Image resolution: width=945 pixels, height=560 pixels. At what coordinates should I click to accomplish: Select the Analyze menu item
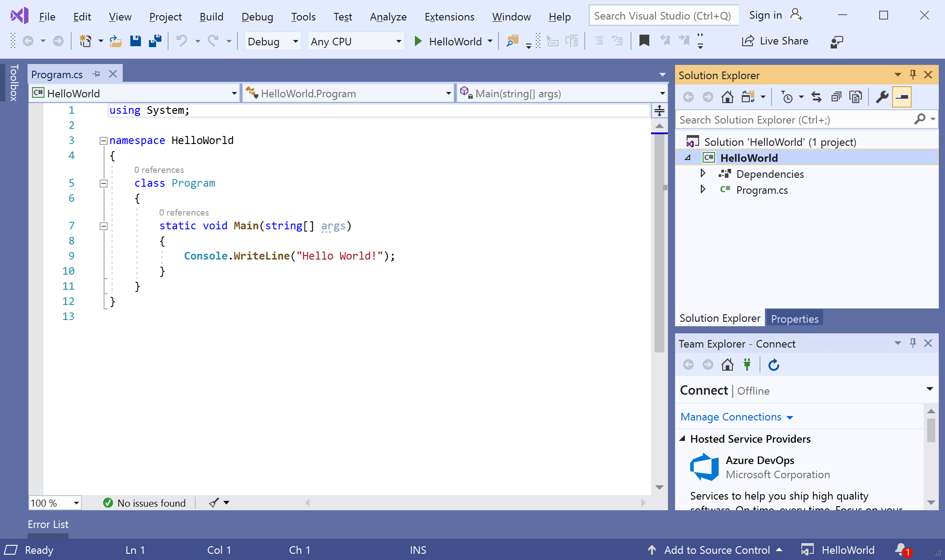[387, 16]
